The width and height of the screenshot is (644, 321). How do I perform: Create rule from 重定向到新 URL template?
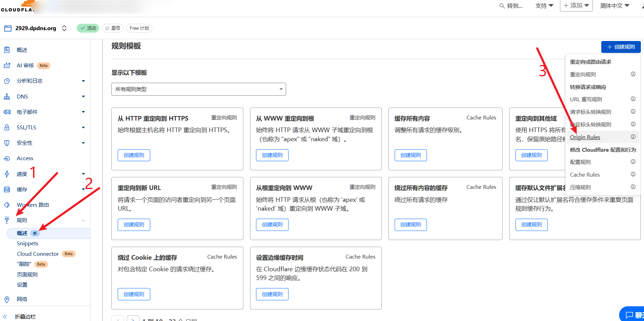click(134, 225)
